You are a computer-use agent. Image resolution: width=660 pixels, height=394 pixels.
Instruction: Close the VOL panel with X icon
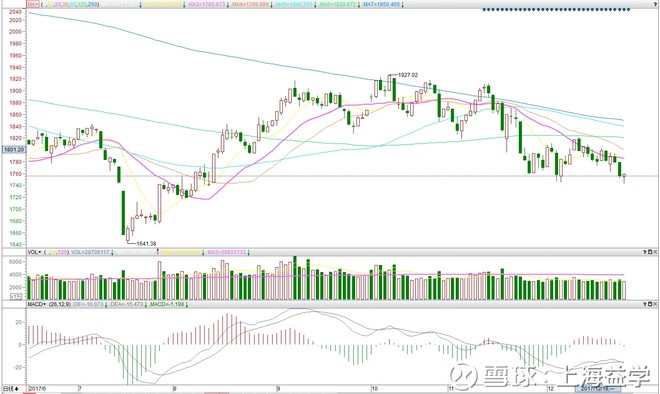click(x=655, y=252)
